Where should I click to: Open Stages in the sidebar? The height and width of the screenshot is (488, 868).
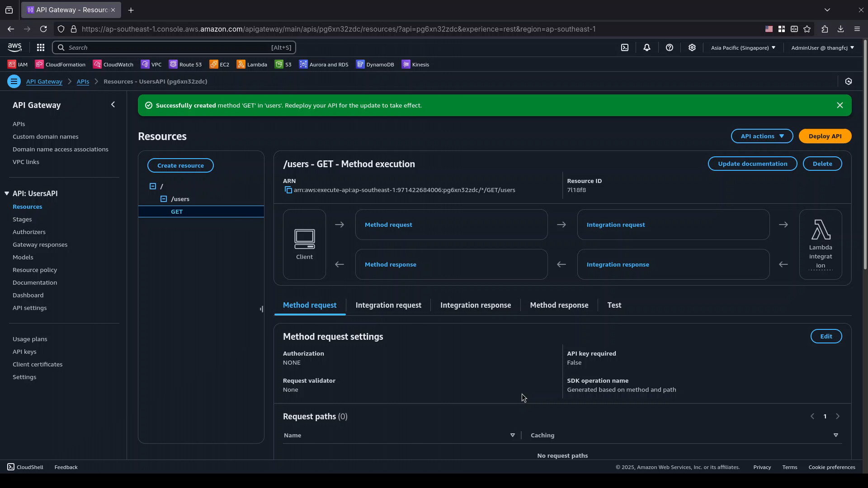(22, 219)
